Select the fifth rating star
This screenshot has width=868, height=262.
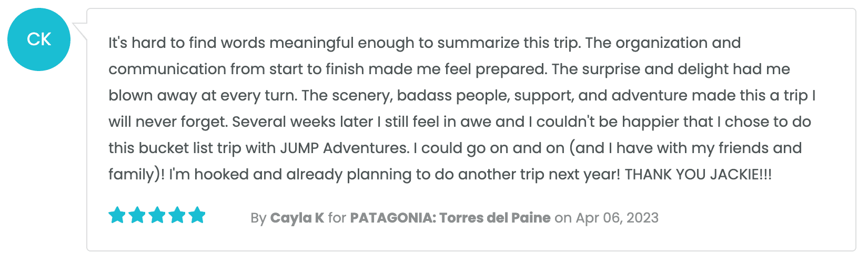pyautogui.click(x=197, y=215)
